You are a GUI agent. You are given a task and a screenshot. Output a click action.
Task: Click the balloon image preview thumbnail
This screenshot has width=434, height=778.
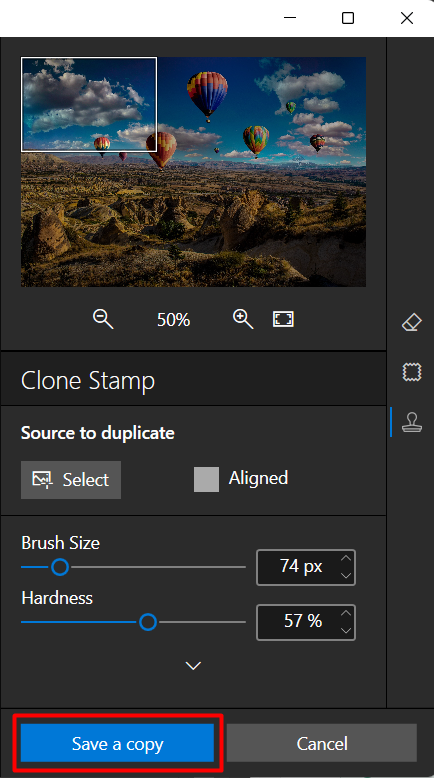193,172
